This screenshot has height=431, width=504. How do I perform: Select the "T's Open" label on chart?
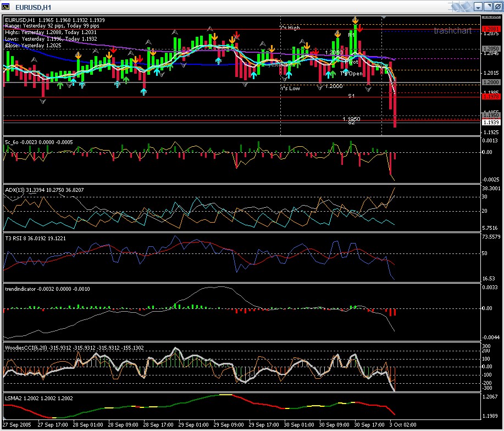click(x=351, y=74)
